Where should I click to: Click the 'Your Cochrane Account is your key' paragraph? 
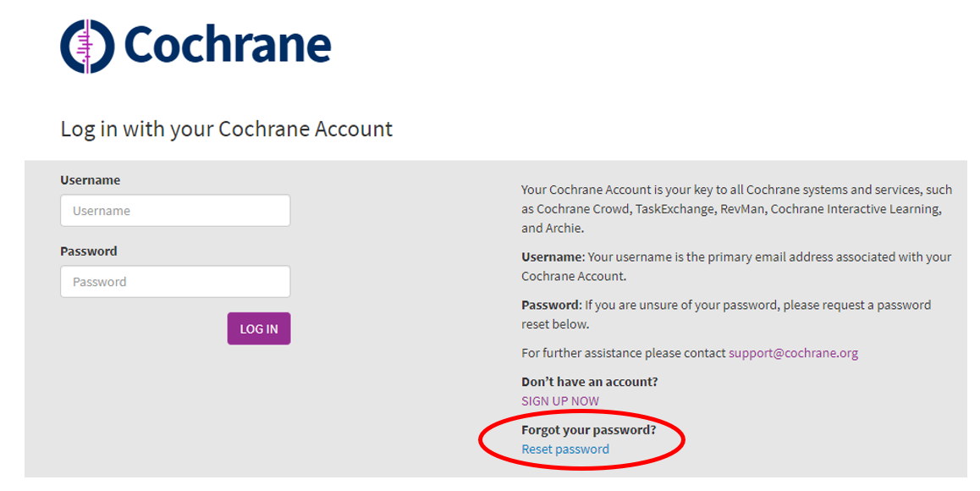736,209
